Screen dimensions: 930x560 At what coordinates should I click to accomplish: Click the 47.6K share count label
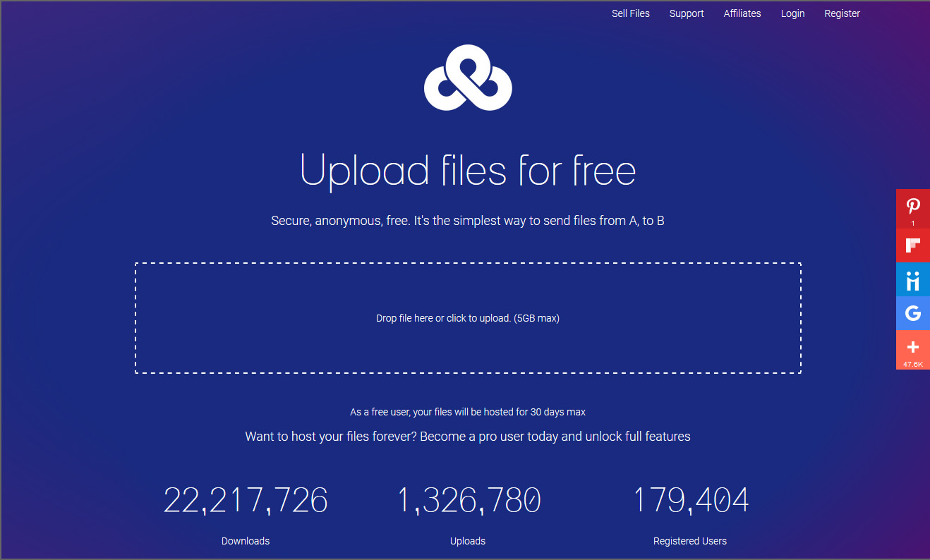912,363
